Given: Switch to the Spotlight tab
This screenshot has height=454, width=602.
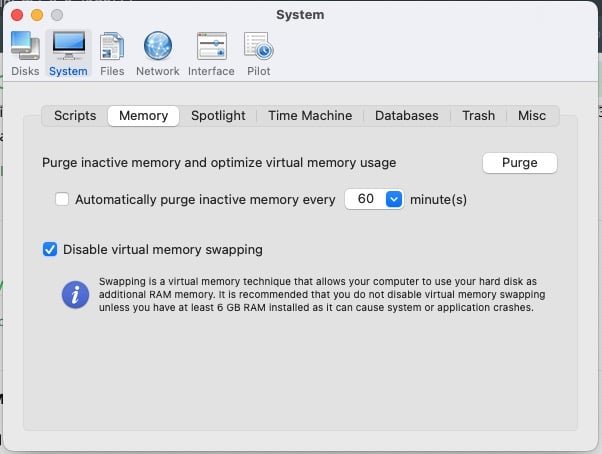Looking at the screenshot, I should 218,116.
